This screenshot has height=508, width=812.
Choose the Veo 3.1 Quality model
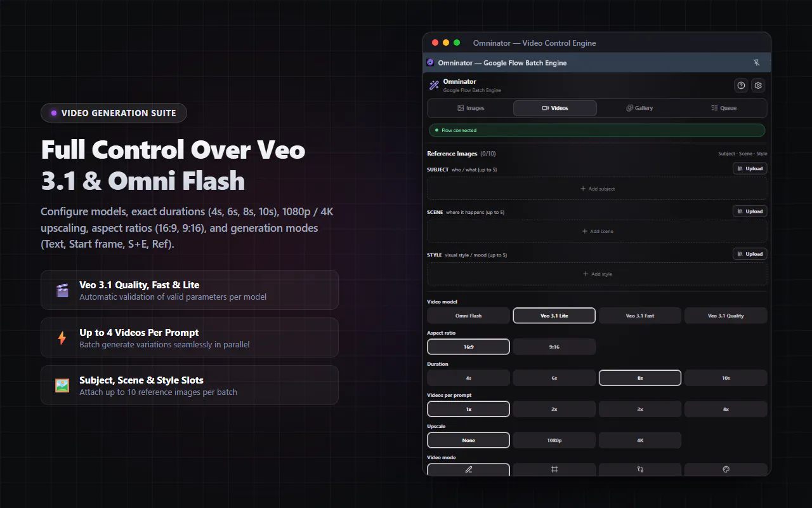726,316
